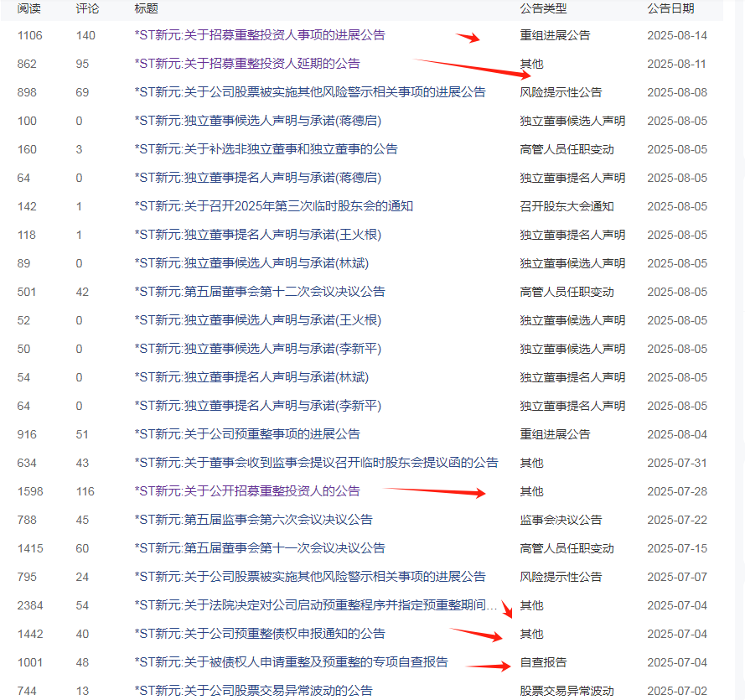
Task: Click 股票交易异常波动 announcement type
Action: pos(567,691)
